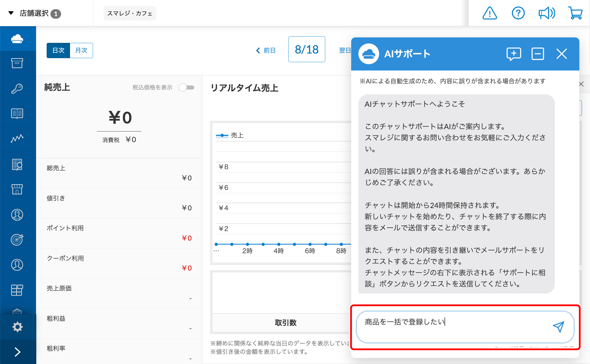Open the open-book sidebar icon
Viewport: 590px width, 364px height.
click(x=17, y=113)
